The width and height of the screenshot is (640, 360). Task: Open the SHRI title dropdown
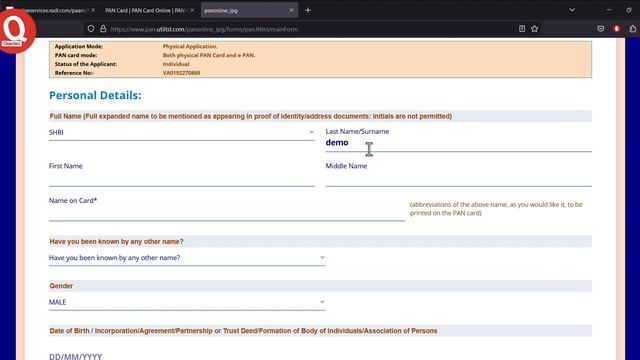point(182,133)
